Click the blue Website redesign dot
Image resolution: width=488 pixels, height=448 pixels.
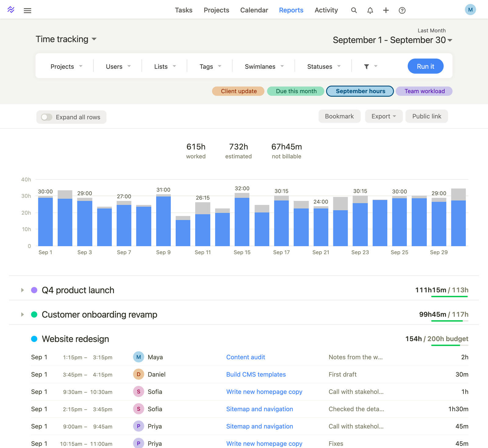(34, 339)
